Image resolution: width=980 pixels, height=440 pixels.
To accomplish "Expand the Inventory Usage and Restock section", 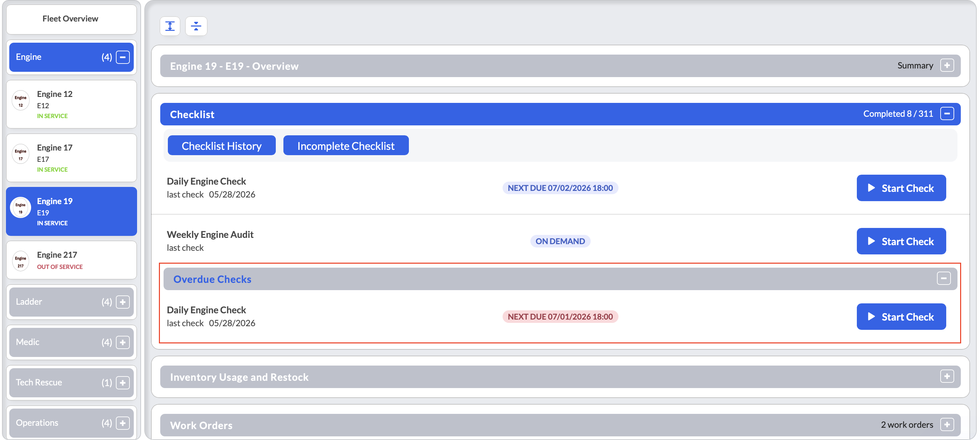I will 947,376.
